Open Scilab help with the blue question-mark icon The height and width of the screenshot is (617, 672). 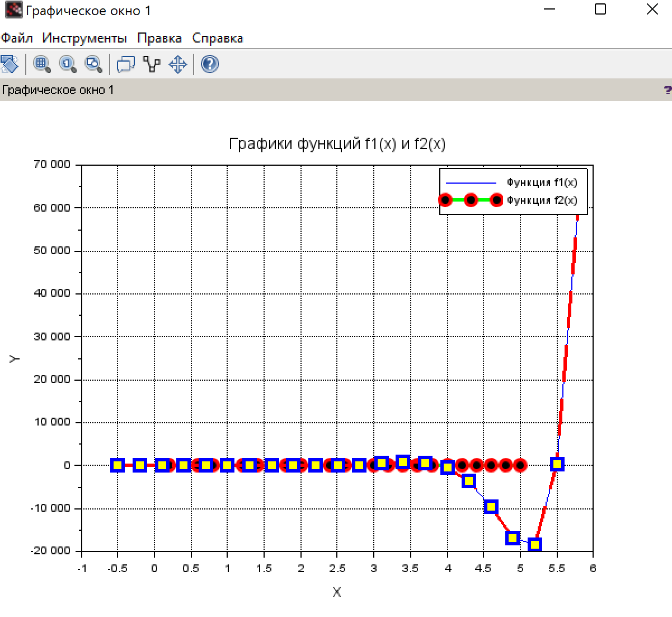tap(210, 64)
